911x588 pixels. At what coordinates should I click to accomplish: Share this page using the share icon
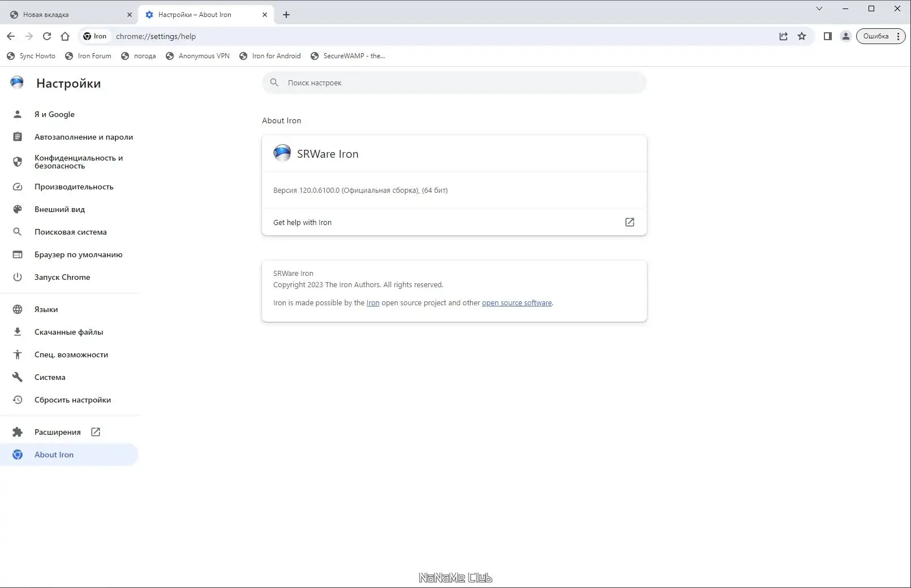(783, 36)
